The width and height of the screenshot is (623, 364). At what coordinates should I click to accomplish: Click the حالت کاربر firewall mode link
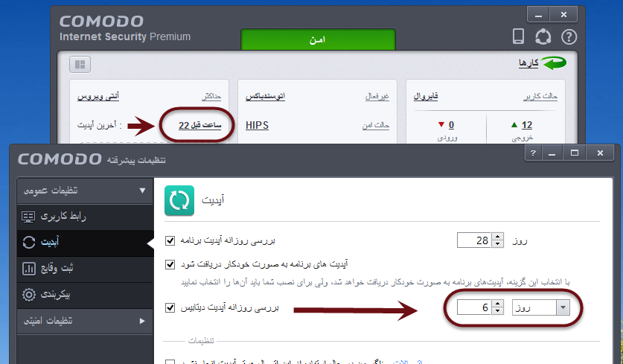(x=540, y=96)
